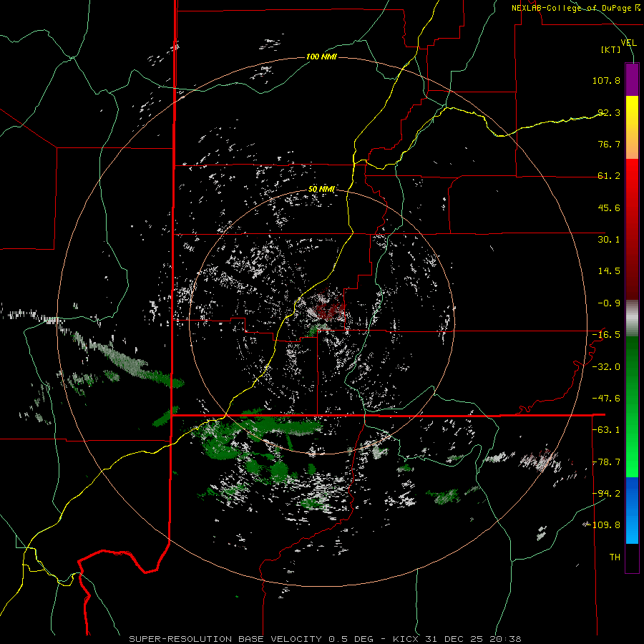Click the purple segment of velocity color bar
644x644 pixels.
click(x=632, y=79)
